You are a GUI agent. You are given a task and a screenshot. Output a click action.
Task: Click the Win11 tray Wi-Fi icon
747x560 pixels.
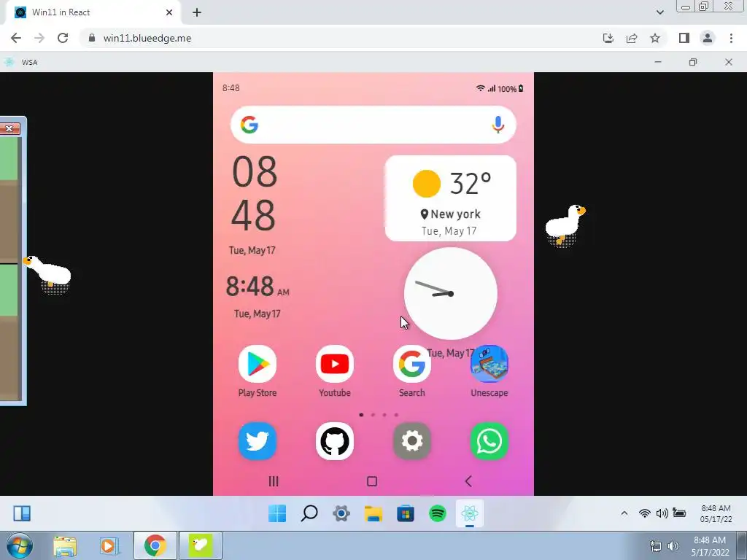645,513
